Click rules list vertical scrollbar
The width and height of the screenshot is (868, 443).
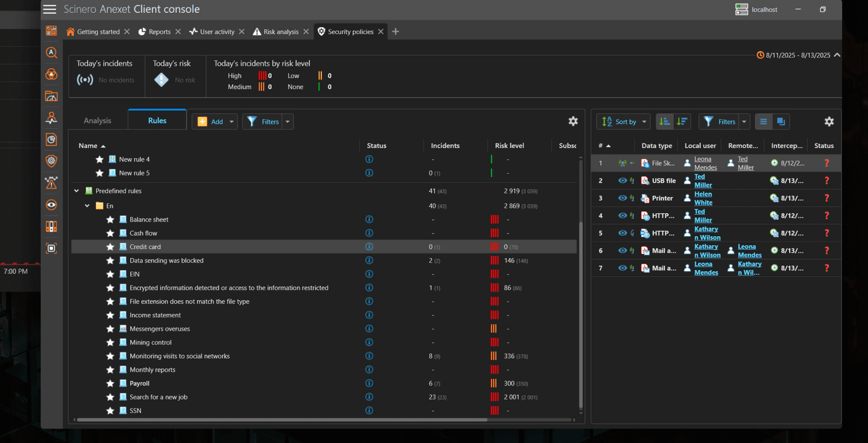(581, 315)
